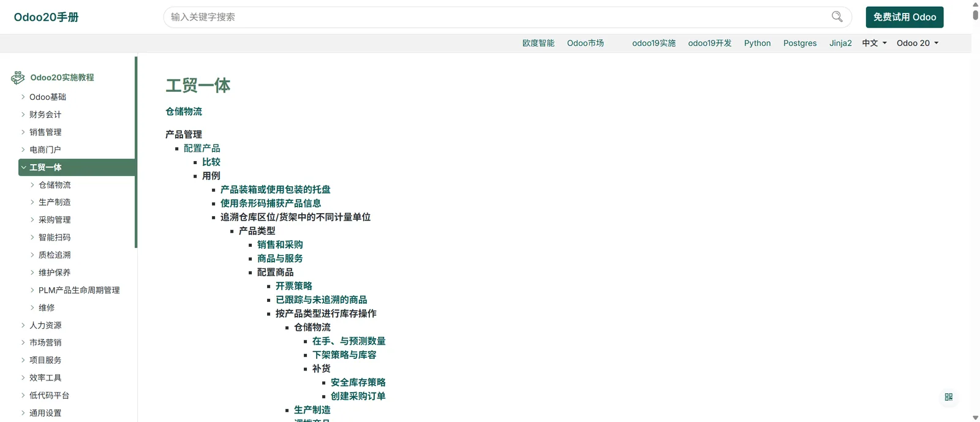Open the 创建采购订单 link
Image resolution: width=980 pixels, height=422 pixels.
click(358, 396)
